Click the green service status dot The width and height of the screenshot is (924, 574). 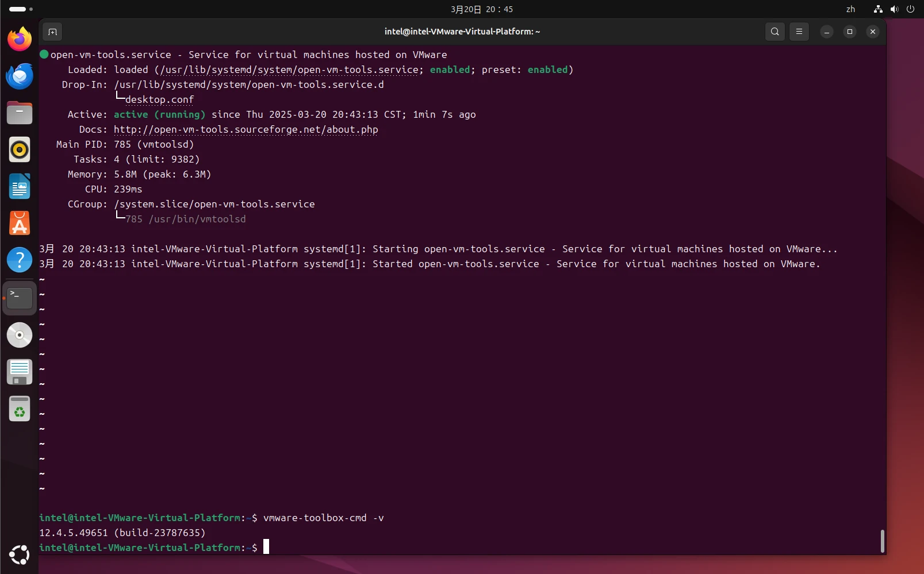click(44, 55)
